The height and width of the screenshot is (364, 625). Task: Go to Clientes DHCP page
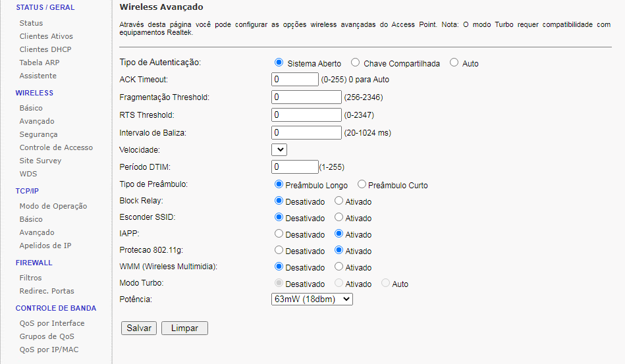click(45, 49)
